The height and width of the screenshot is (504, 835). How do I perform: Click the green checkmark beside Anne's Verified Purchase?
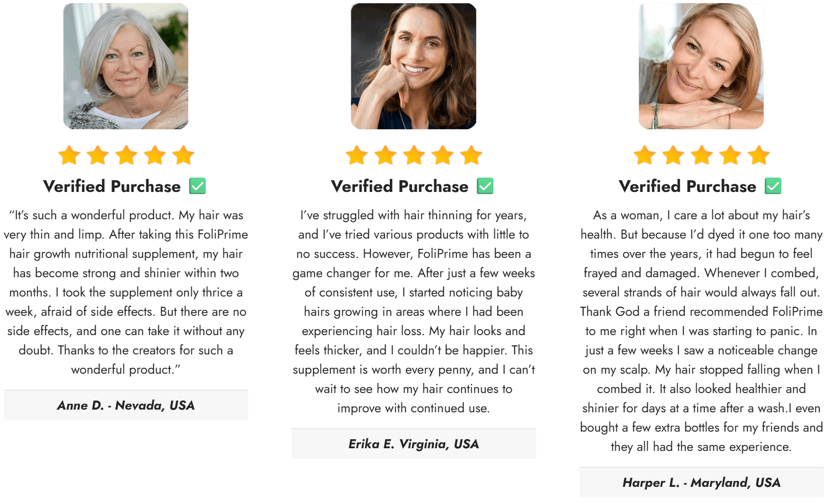(x=197, y=186)
